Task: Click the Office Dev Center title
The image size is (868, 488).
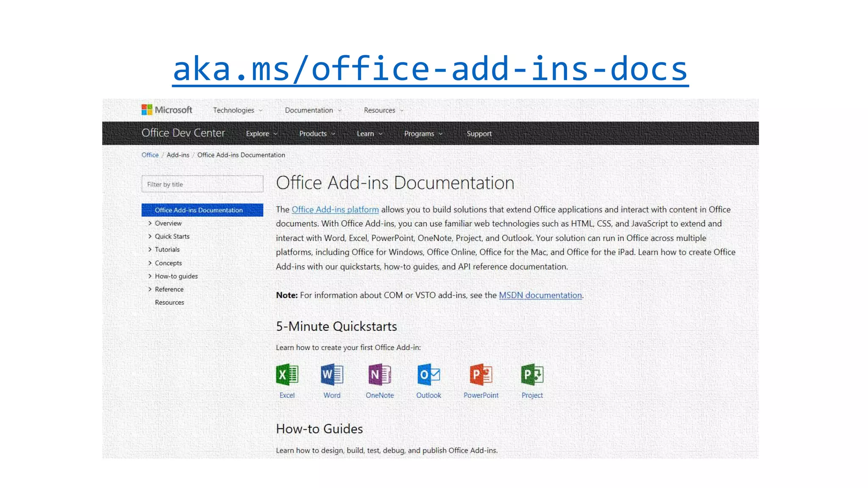Action: (x=183, y=133)
